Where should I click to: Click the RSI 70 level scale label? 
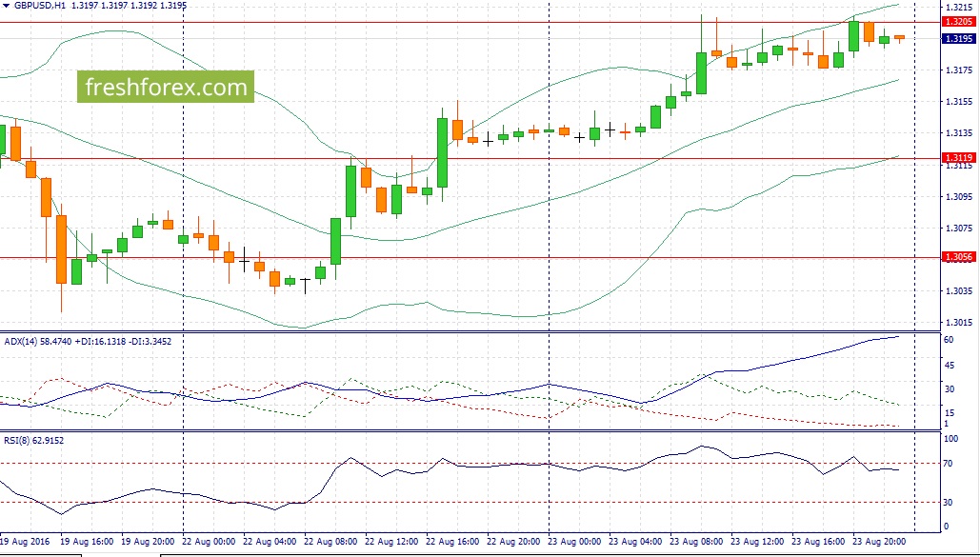[949, 464]
